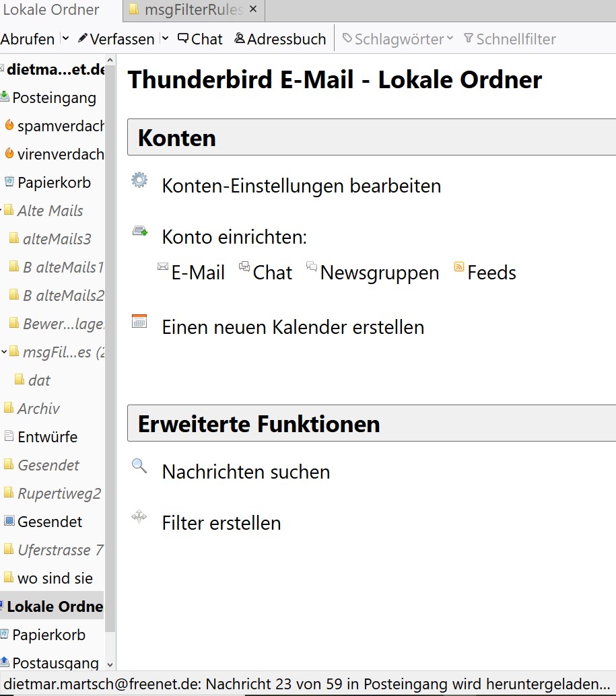Click the E-Mail envelope icon under Konto einrichten
The height and width of the screenshot is (696, 616).
click(163, 267)
